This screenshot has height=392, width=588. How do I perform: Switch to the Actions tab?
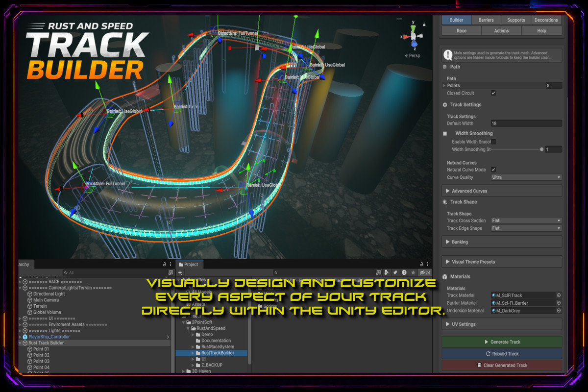[x=501, y=30]
